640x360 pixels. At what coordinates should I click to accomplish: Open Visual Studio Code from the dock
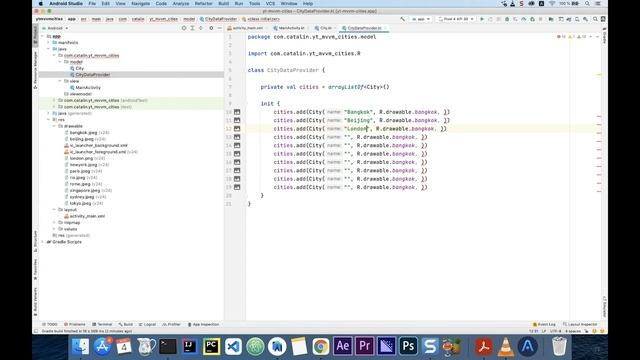click(233, 347)
